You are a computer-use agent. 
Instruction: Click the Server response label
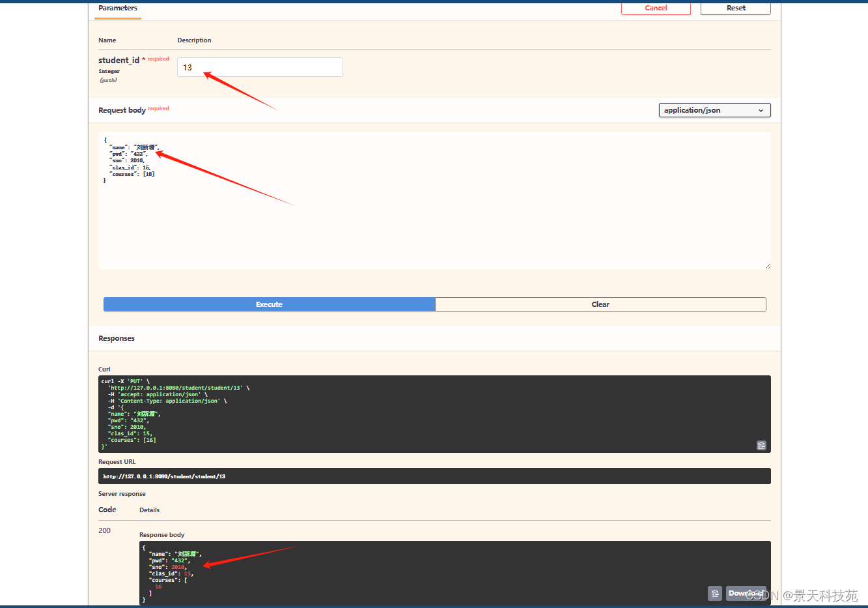pyautogui.click(x=122, y=494)
